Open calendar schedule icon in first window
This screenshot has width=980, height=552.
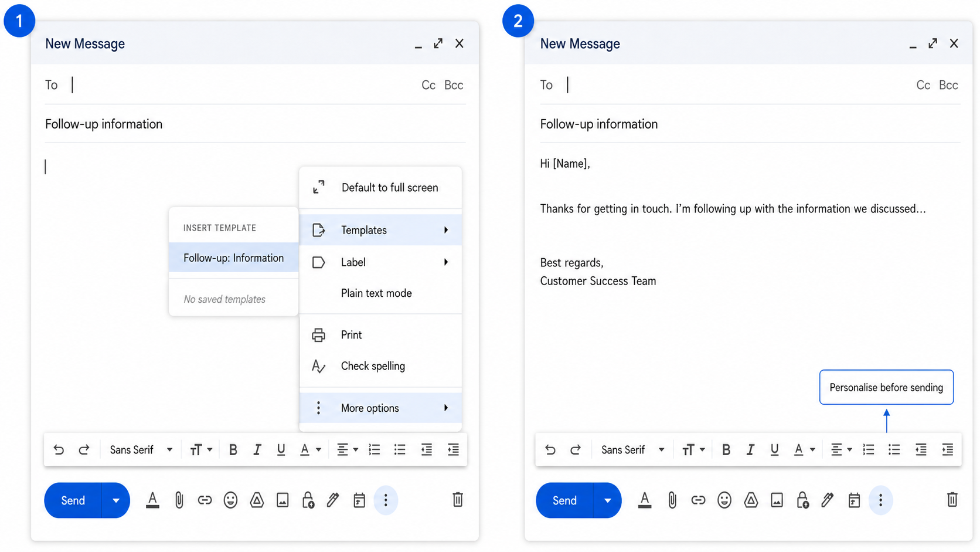[x=359, y=500]
